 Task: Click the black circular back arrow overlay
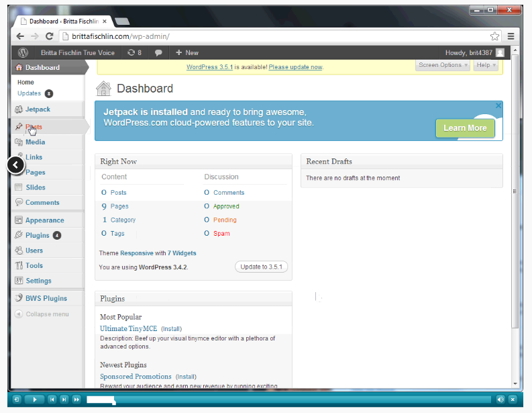[x=15, y=165]
